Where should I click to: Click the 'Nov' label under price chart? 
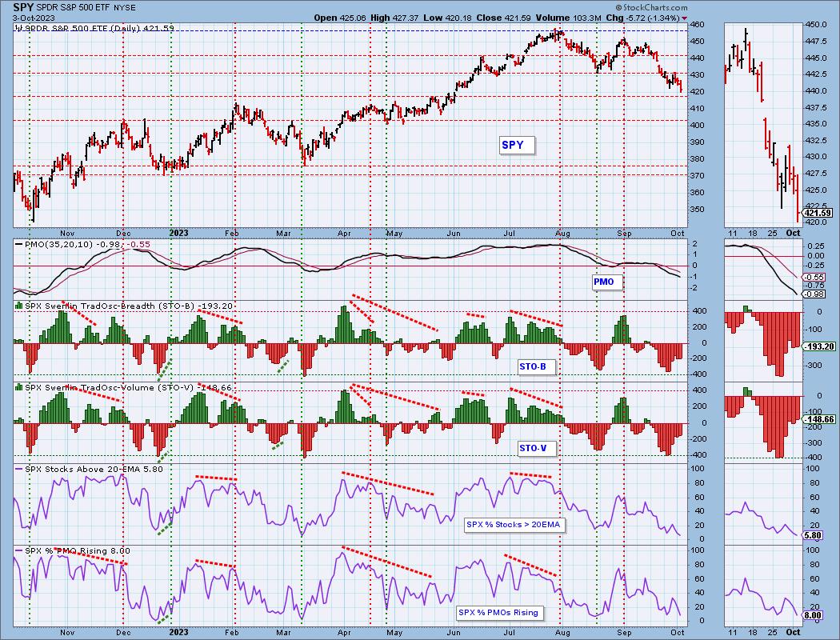coord(67,234)
